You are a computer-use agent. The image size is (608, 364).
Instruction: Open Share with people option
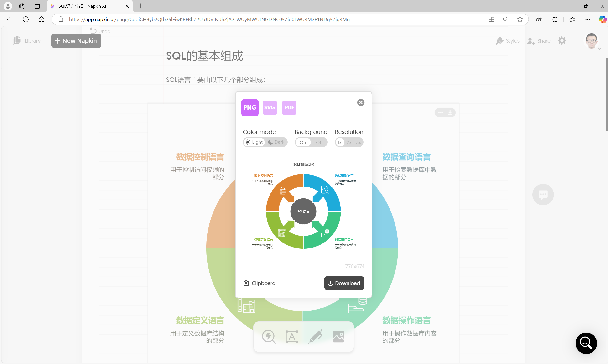pos(539,41)
